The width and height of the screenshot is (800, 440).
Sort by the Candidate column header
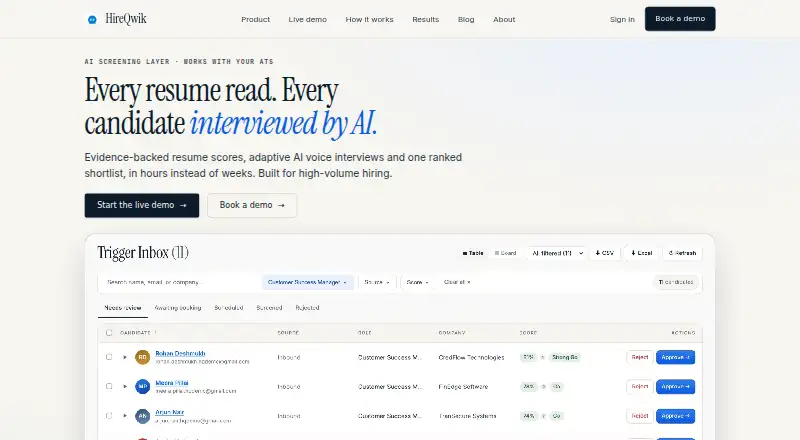138,333
